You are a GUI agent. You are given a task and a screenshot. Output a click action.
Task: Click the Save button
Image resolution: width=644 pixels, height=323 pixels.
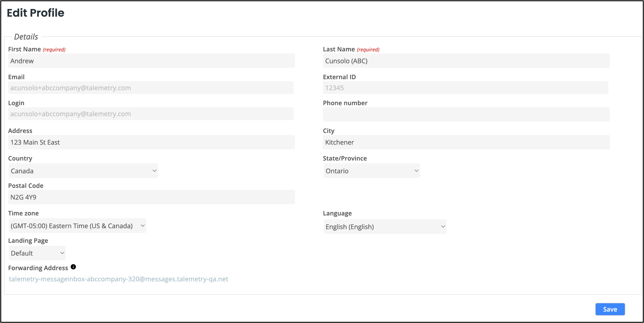(x=610, y=309)
